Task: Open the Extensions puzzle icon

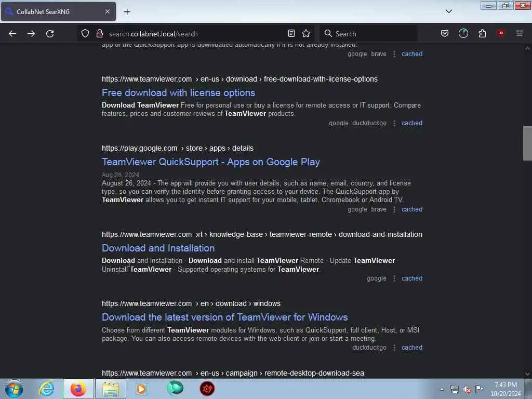Action: (x=482, y=33)
